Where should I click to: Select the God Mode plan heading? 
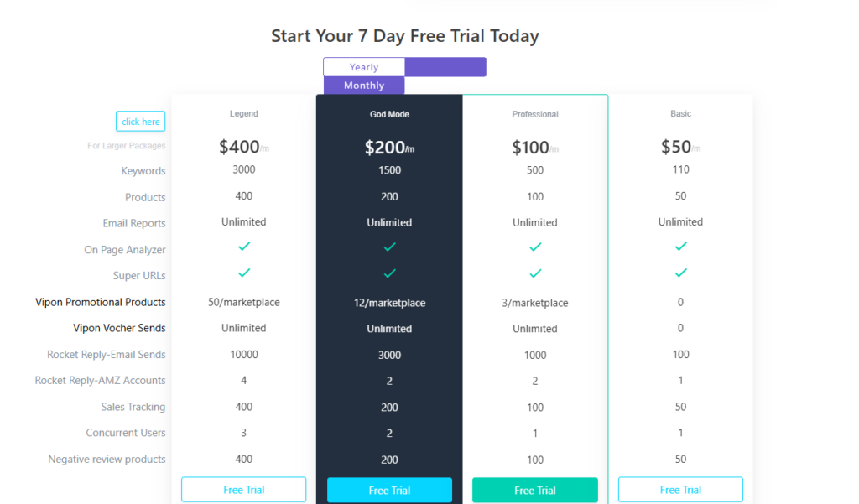pyautogui.click(x=389, y=114)
